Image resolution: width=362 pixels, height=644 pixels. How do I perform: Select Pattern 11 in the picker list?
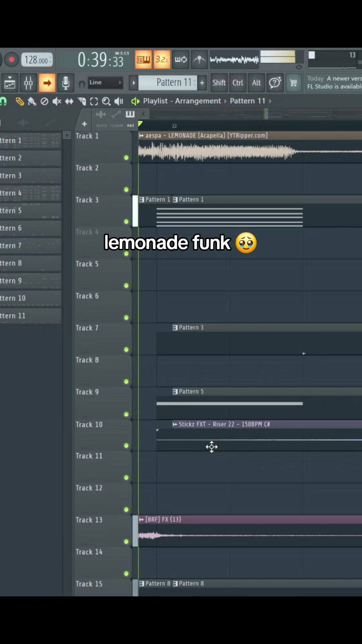[30, 316]
